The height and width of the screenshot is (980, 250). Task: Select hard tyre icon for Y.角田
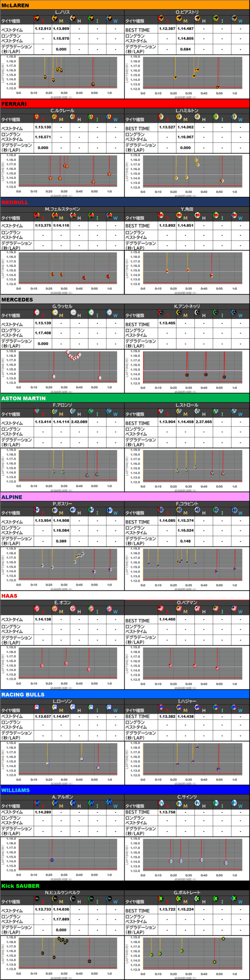[x=197, y=216]
